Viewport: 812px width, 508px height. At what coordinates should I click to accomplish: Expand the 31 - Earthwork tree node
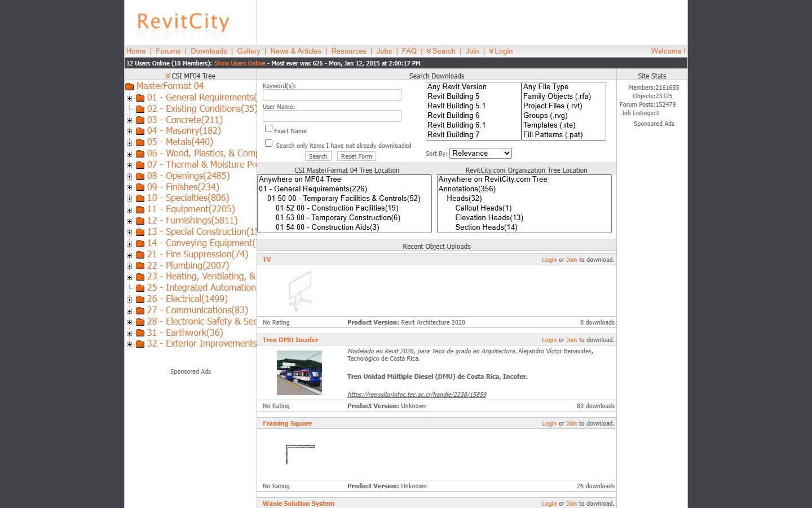[130, 333]
